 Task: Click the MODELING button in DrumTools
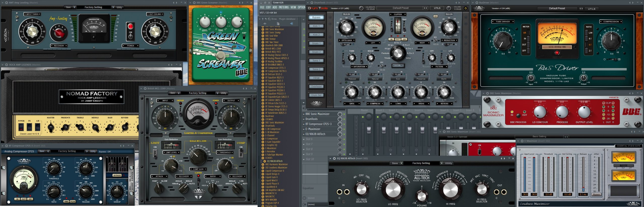click(x=398, y=66)
